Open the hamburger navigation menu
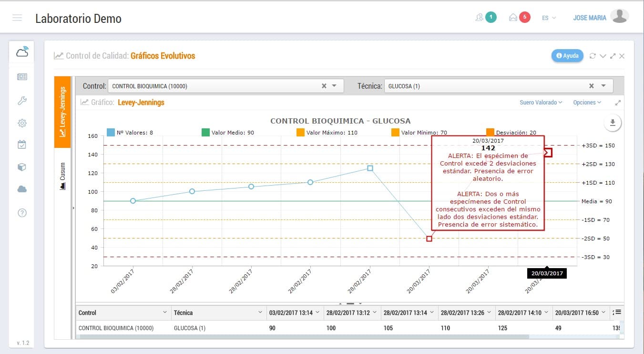Image resolution: width=644 pixels, height=354 pixels. 17,18
